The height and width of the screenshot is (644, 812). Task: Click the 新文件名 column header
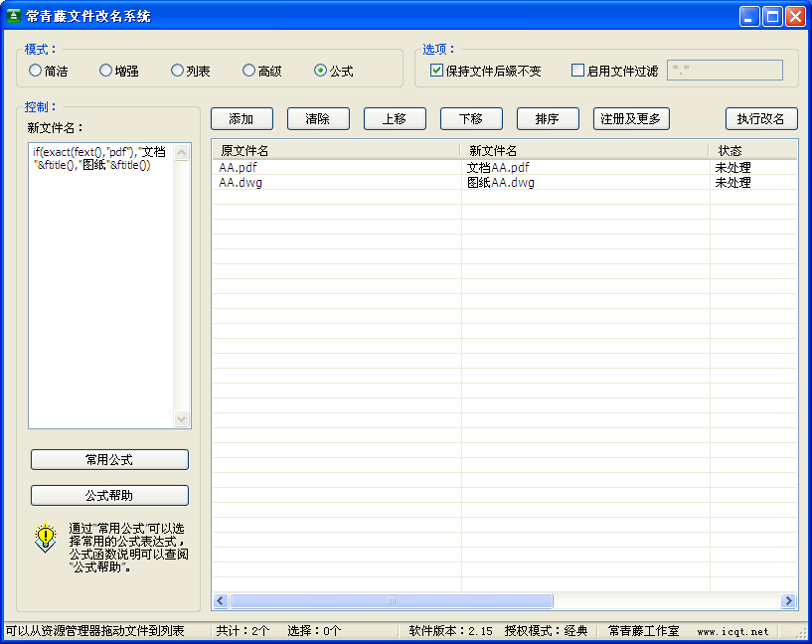pyautogui.click(x=584, y=151)
